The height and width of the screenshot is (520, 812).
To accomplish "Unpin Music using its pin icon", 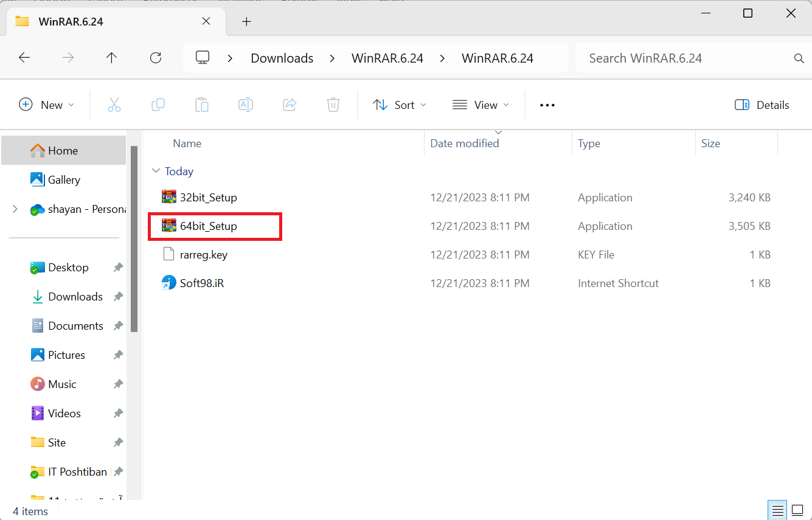I will (118, 384).
